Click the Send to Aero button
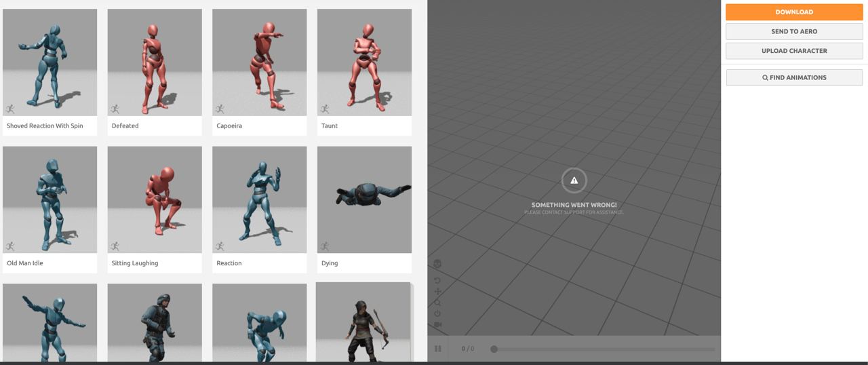Screen dimensions: 868x365 pos(794,31)
